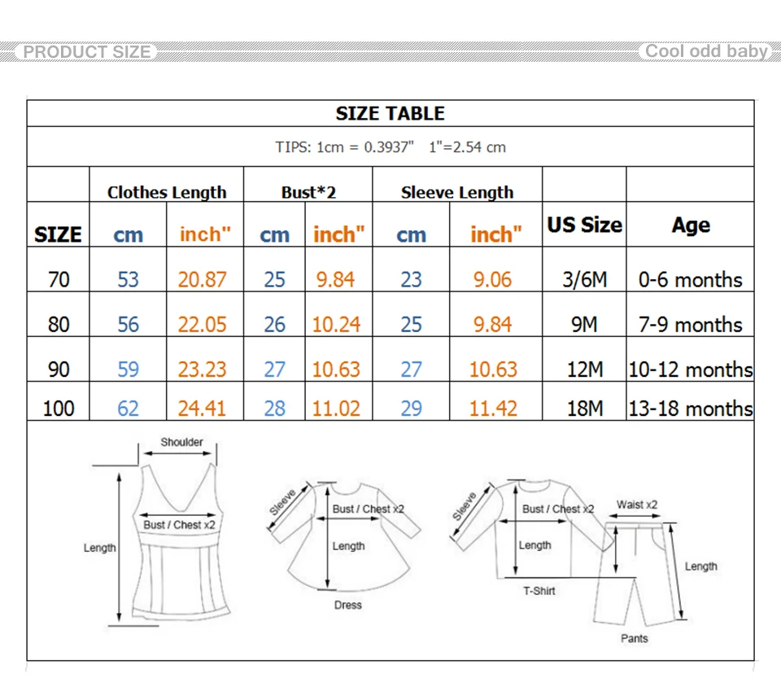Select the Clothes Length column header
781x700 pixels.
click(167, 192)
